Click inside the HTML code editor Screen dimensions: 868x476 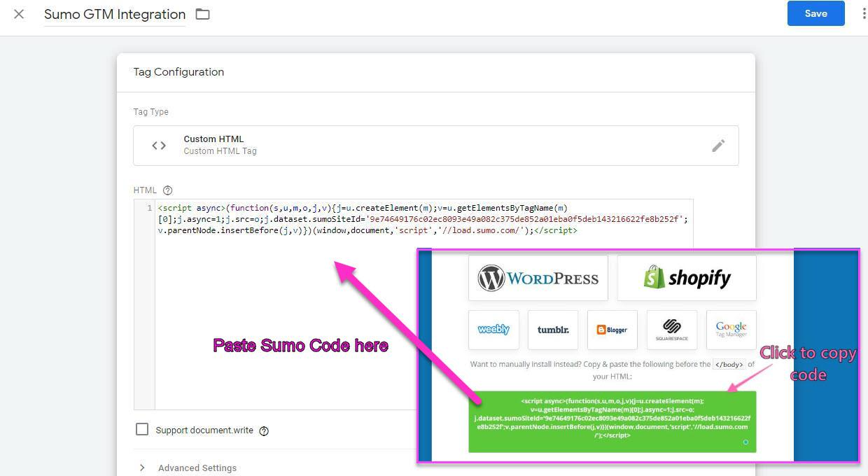point(280,315)
